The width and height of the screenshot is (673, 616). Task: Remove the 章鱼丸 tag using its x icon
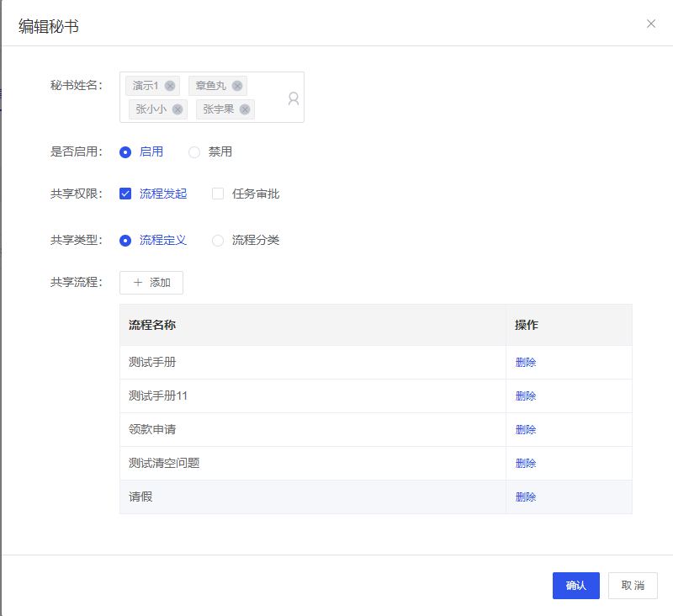pyautogui.click(x=237, y=86)
